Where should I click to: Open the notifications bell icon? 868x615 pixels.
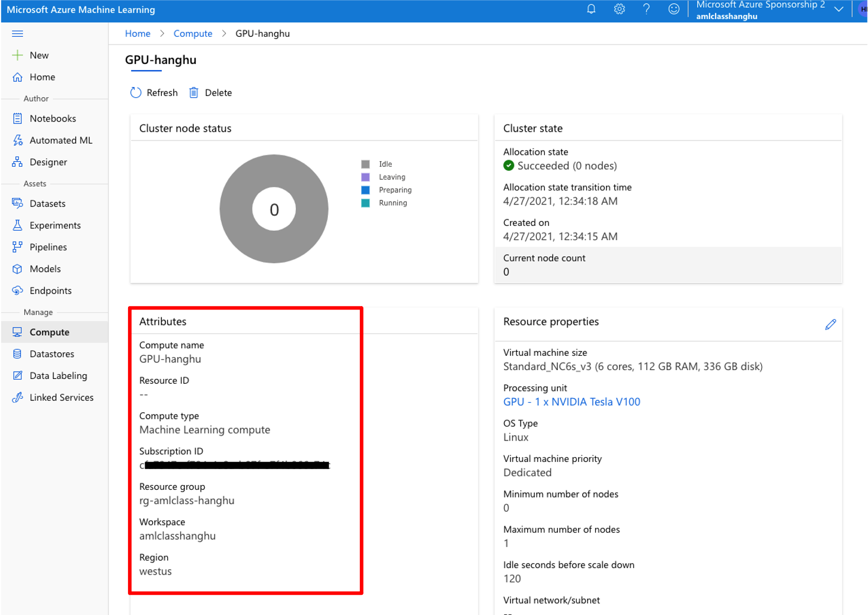[591, 9]
